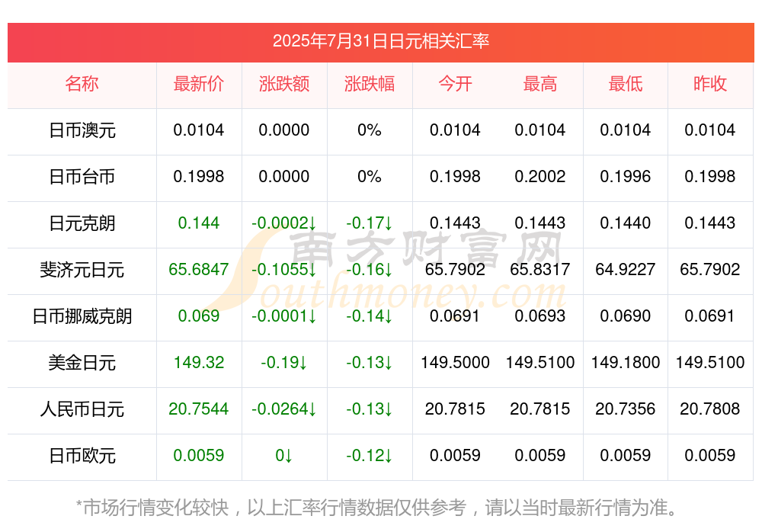
Task: Select 日币欧元 latest price 0.0059
Action: 199,456
